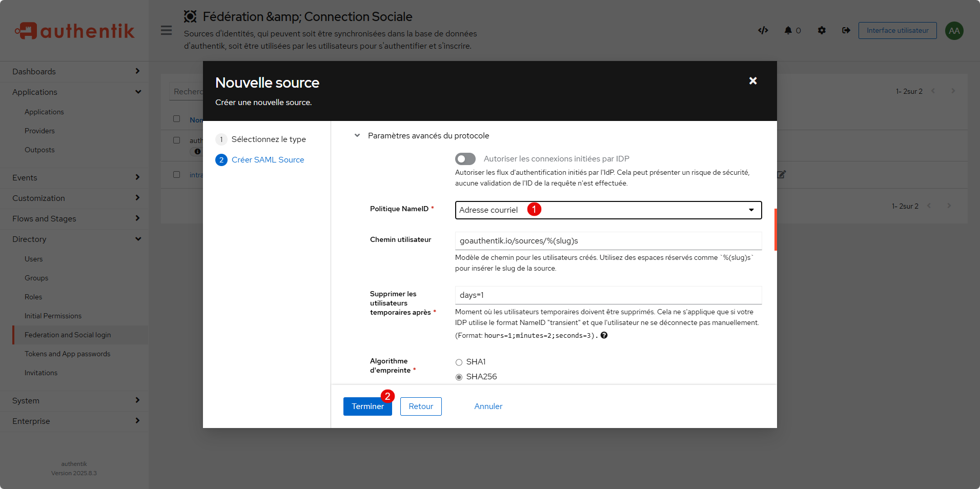Click the sign-out arrow icon
The width and height of the screenshot is (980, 489).
click(x=846, y=30)
